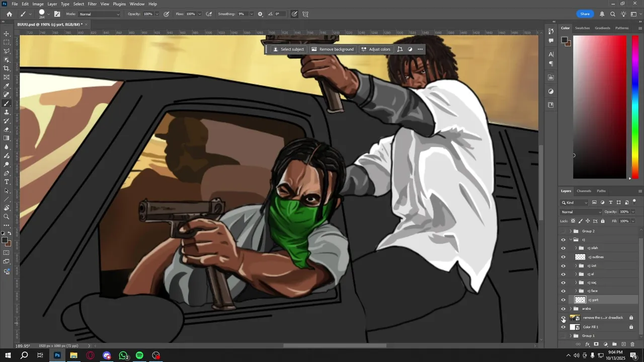The width and height of the screenshot is (644, 362).
Task: Click the Remove background button
Action: [333, 49]
